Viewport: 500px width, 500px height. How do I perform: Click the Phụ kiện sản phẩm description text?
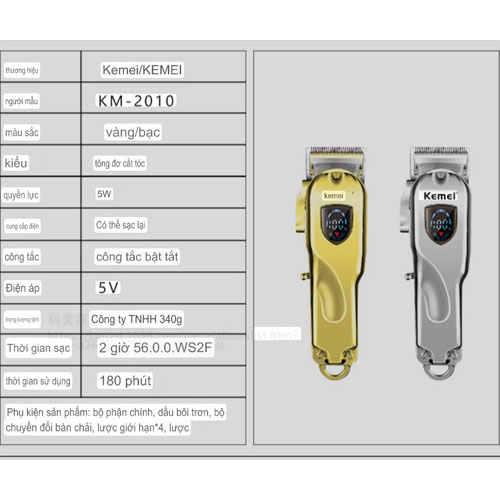coord(115,420)
